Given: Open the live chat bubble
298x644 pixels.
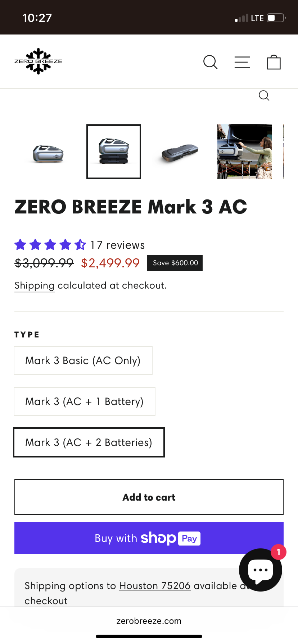Looking at the screenshot, I should [x=260, y=570].
